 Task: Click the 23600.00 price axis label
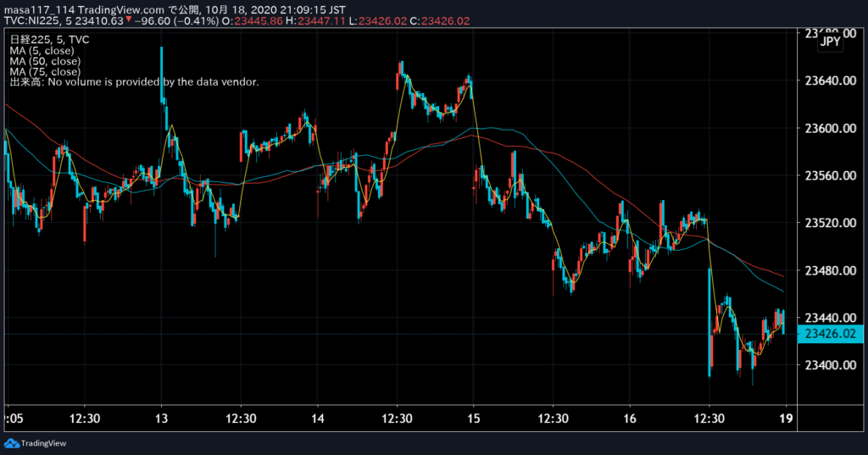[831, 129]
